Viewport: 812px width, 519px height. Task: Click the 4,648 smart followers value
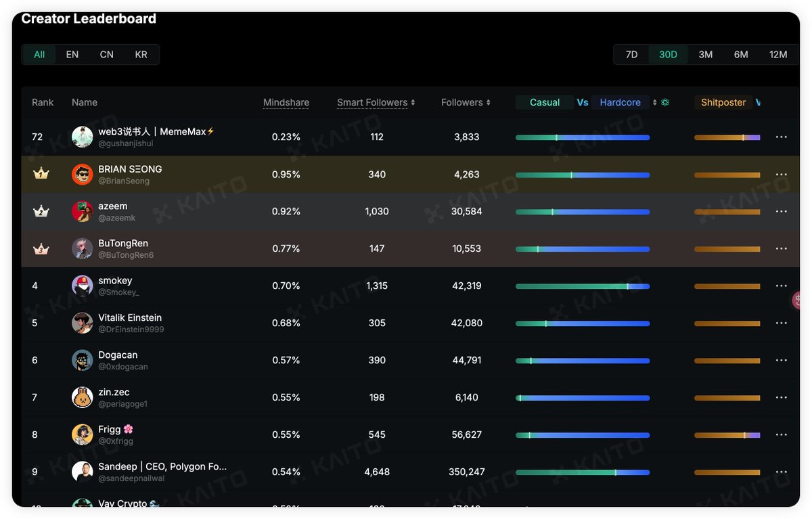click(x=377, y=472)
